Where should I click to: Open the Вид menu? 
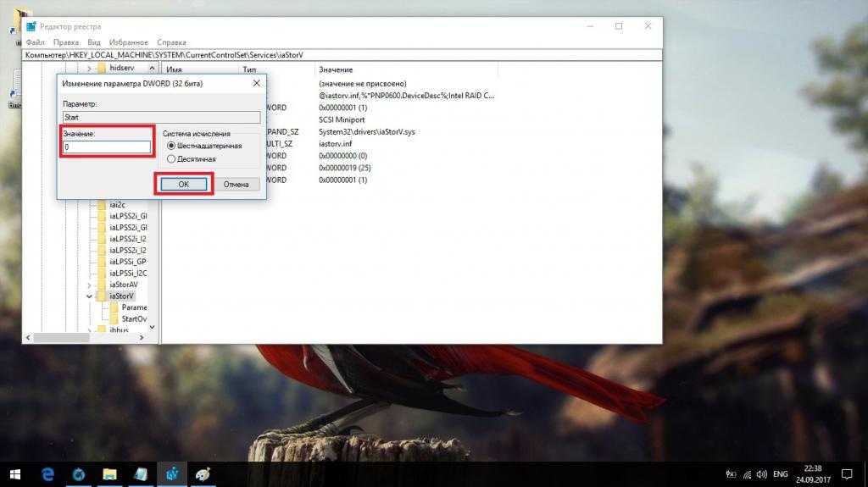[x=94, y=42]
